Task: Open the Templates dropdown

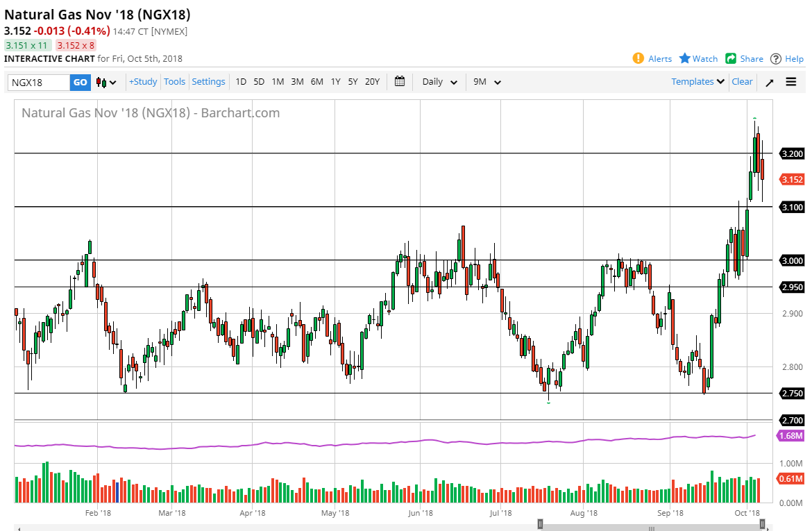Action: (x=697, y=81)
